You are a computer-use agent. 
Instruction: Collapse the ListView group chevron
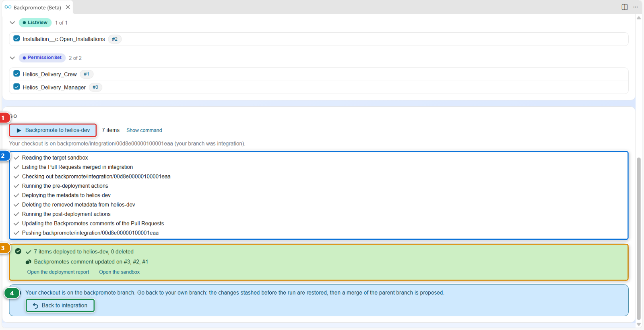(x=12, y=23)
